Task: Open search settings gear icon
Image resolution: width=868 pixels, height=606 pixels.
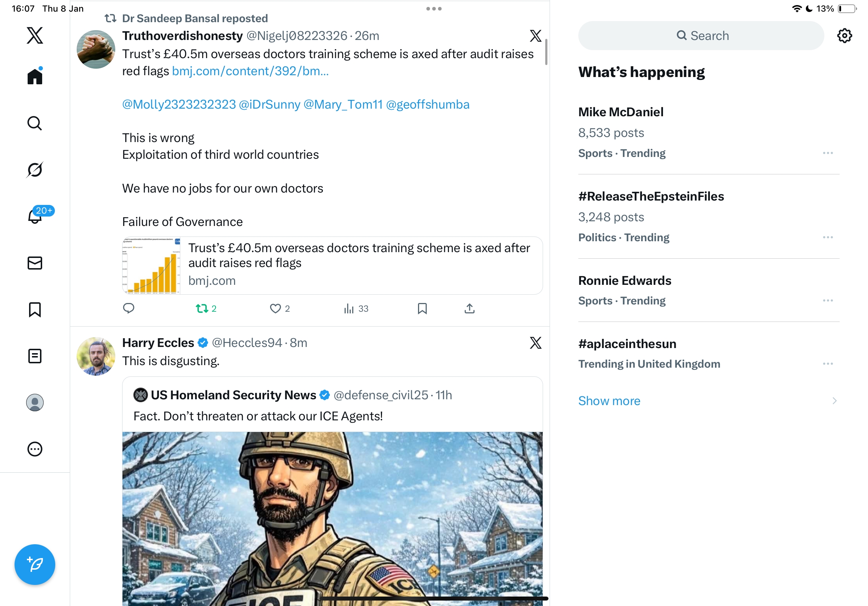Action: 844,36
